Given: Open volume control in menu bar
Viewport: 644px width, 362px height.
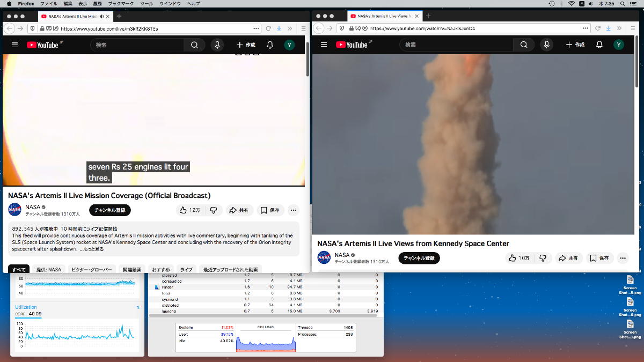Looking at the screenshot, I should [590, 4].
